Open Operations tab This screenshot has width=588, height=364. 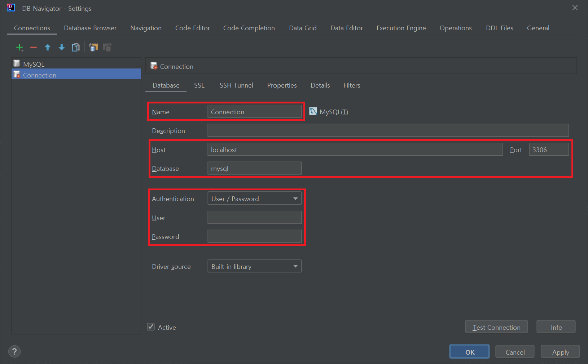(456, 28)
